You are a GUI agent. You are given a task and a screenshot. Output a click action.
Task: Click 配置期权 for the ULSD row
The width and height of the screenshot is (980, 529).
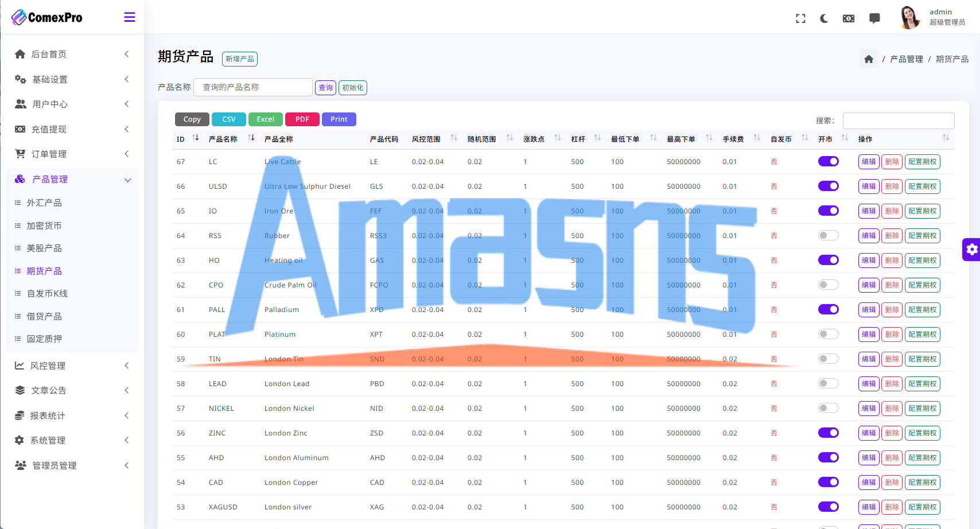click(x=923, y=186)
